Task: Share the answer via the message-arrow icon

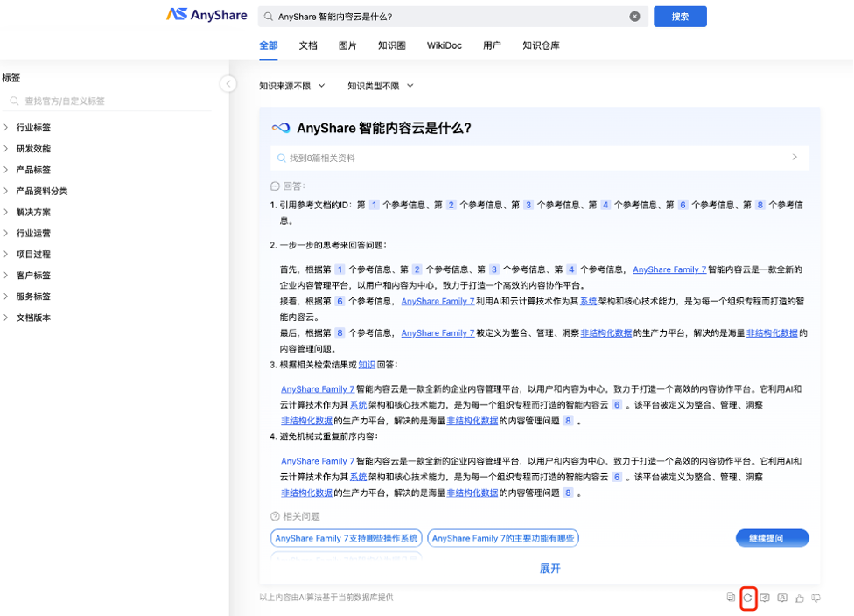Action: pos(765,598)
